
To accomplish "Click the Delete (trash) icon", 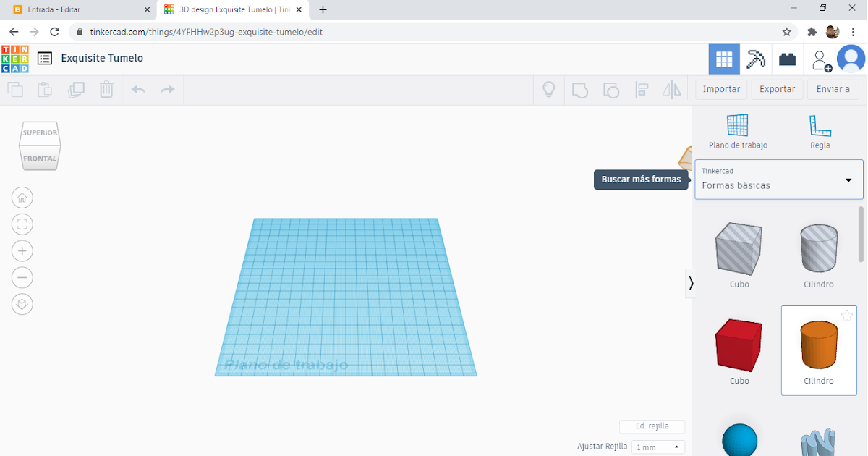I will tap(106, 89).
